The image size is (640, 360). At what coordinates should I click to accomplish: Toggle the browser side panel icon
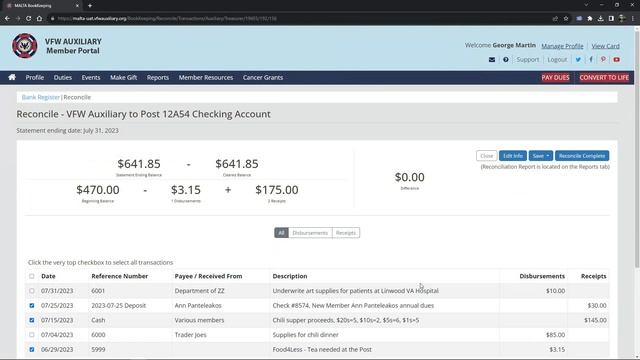tap(611, 18)
